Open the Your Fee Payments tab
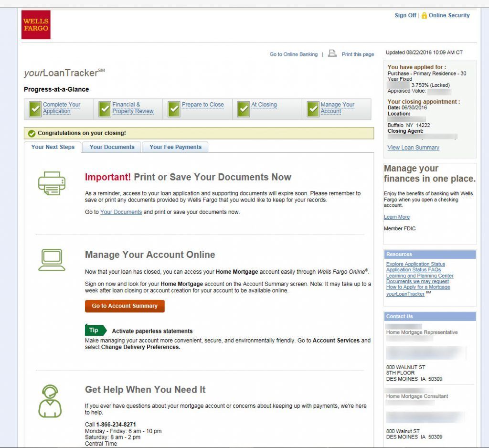 (x=175, y=147)
